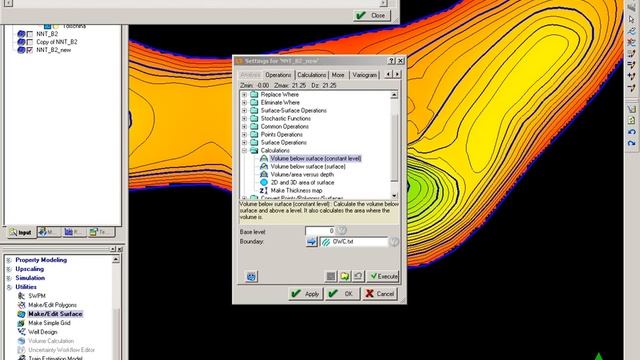Expand the Replace Where folder

244,95
